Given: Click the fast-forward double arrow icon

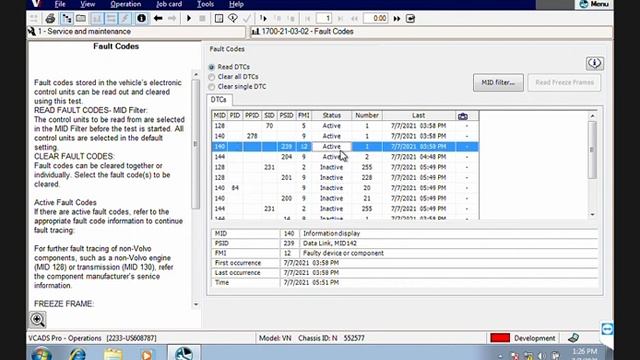Looking at the screenshot, I should coord(397,18).
